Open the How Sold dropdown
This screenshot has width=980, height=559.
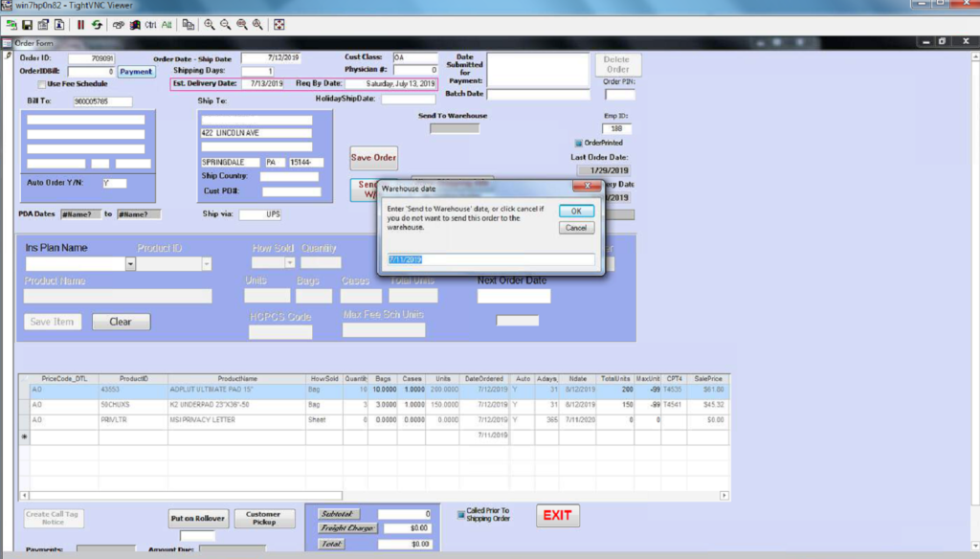(x=288, y=263)
